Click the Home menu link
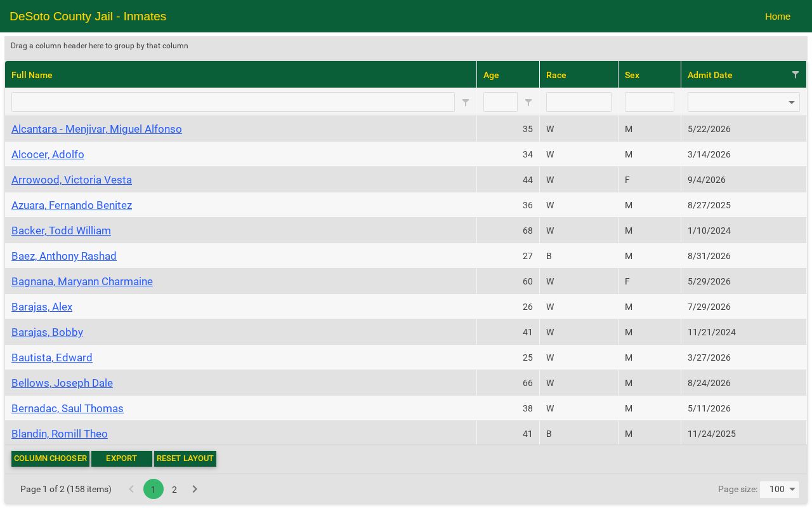Image resolution: width=812 pixels, height=508 pixels. coord(778,17)
